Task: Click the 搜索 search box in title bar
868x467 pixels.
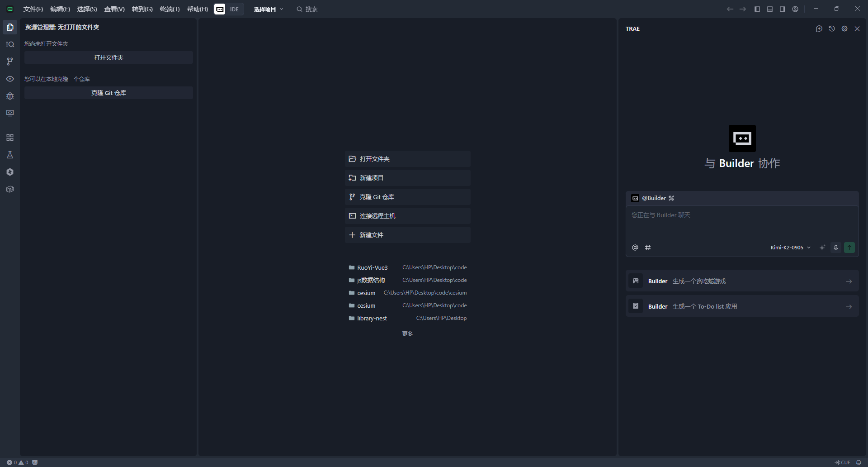Action: [307, 9]
